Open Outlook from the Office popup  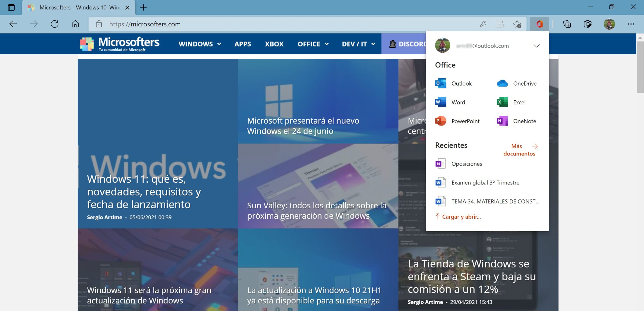pos(461,83)
